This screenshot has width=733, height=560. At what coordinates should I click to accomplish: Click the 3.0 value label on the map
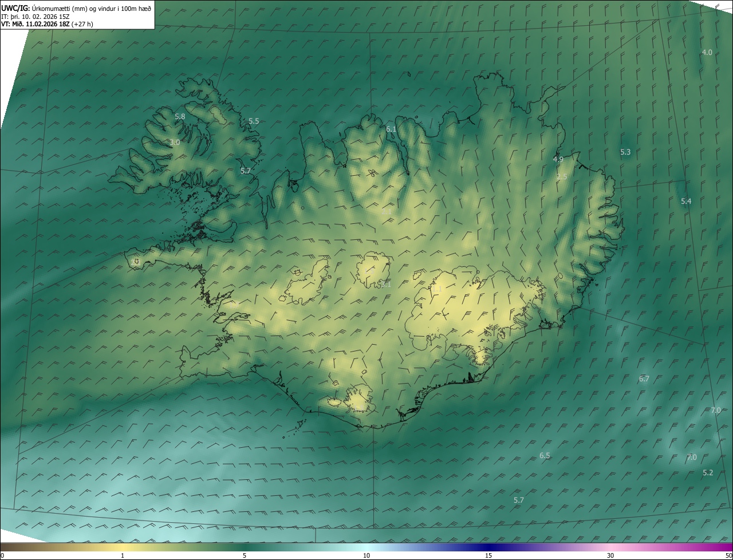[x=175, y=142]
